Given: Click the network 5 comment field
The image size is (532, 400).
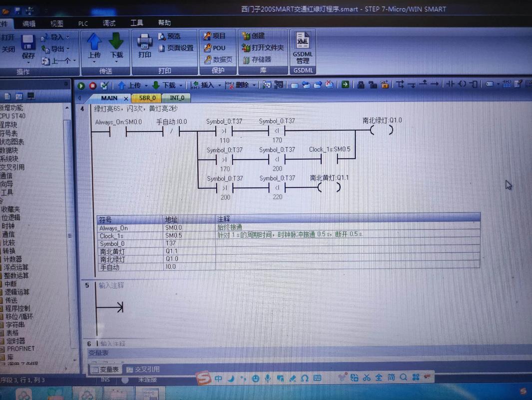Looking at the screenshot, I should tap(111, 285).
